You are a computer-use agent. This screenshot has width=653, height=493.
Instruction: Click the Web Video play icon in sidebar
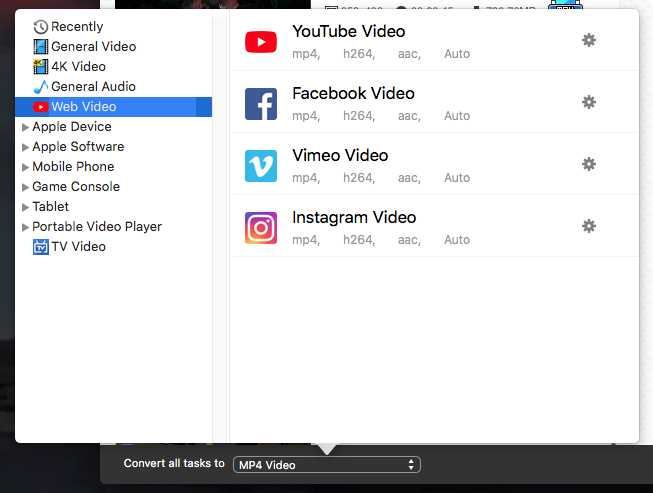(40, 107)
